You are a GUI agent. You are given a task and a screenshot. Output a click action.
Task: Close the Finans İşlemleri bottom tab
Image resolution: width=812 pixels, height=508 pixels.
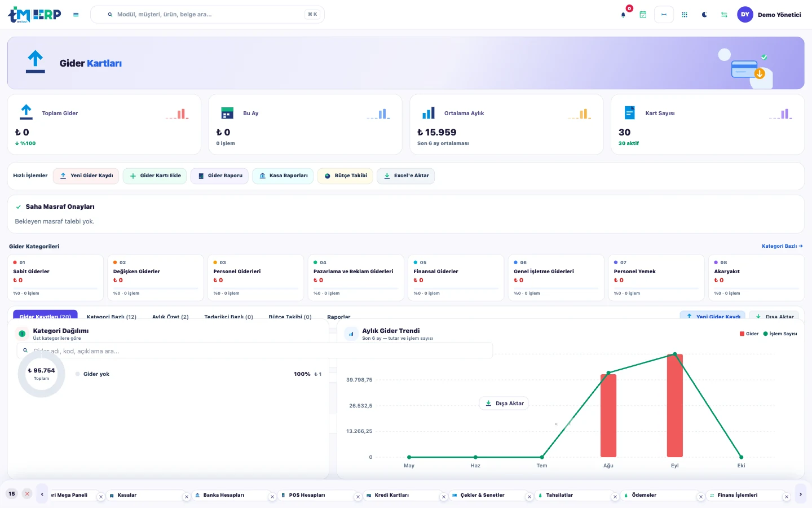[787, 497]
